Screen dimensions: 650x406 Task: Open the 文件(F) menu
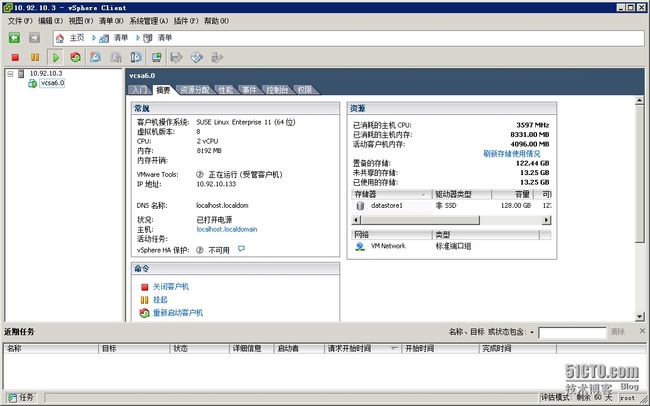[x=20, y=21]
